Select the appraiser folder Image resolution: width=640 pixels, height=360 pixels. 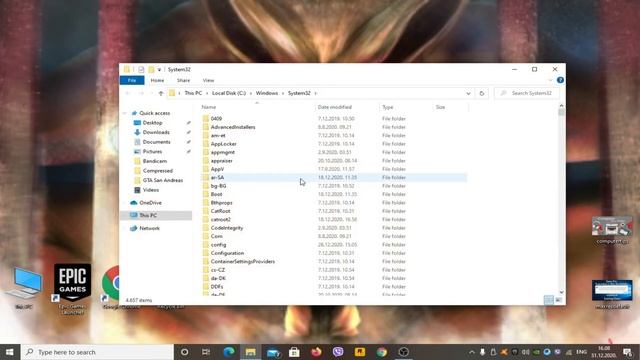click(x=222, y=161)
